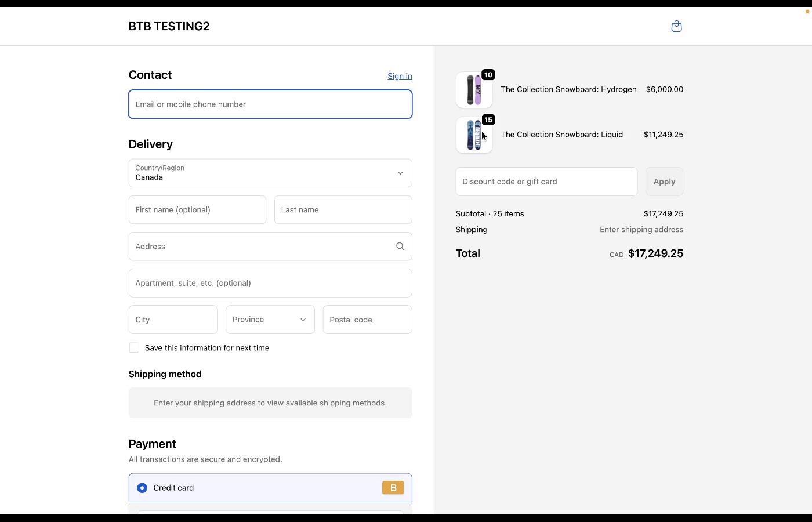Go to BTB TESTING2 store home
Screen dimensions: 812x522
click(169, 26)
